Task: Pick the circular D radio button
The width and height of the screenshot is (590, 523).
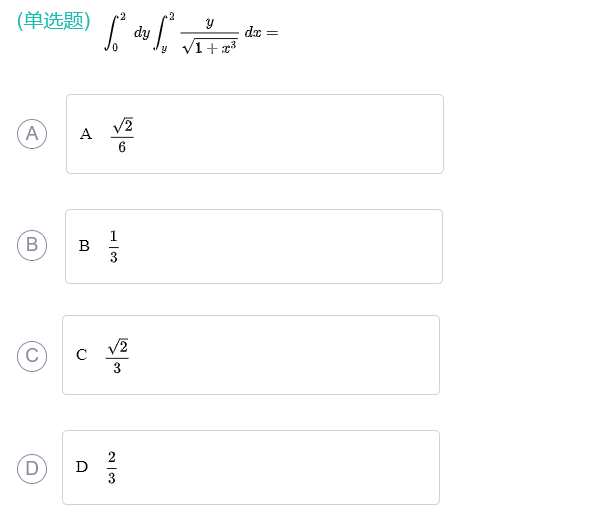Action: [32, 469]
